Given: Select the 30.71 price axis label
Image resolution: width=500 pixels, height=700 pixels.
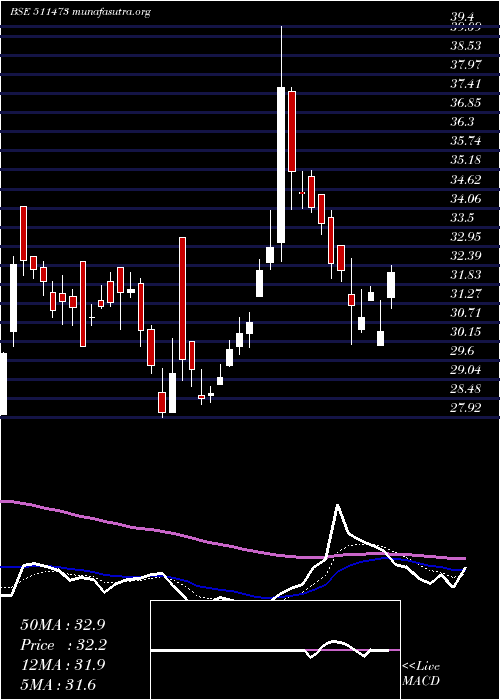Looking at the screenshot, I should (465, 312).
